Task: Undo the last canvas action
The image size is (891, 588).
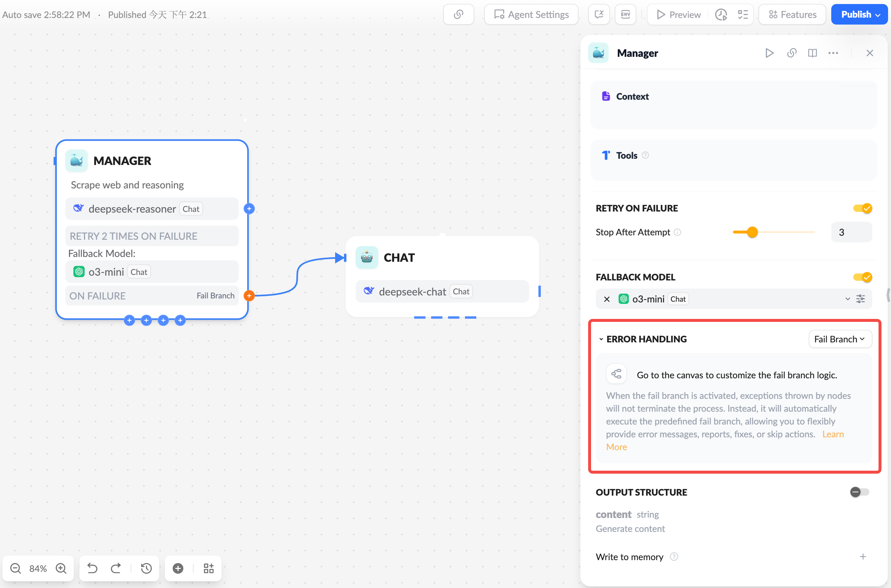Action: [x=92, y=568]
